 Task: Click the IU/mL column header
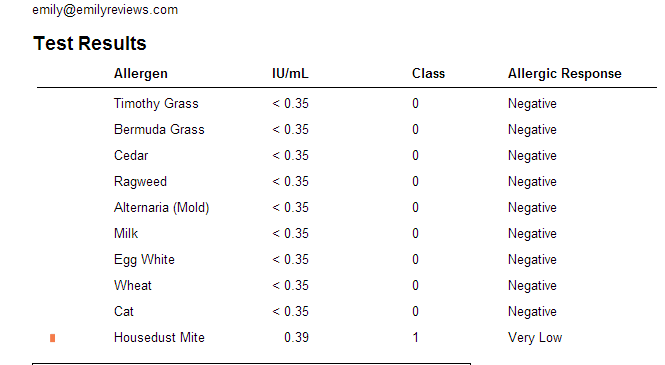(x=290, y=74)
